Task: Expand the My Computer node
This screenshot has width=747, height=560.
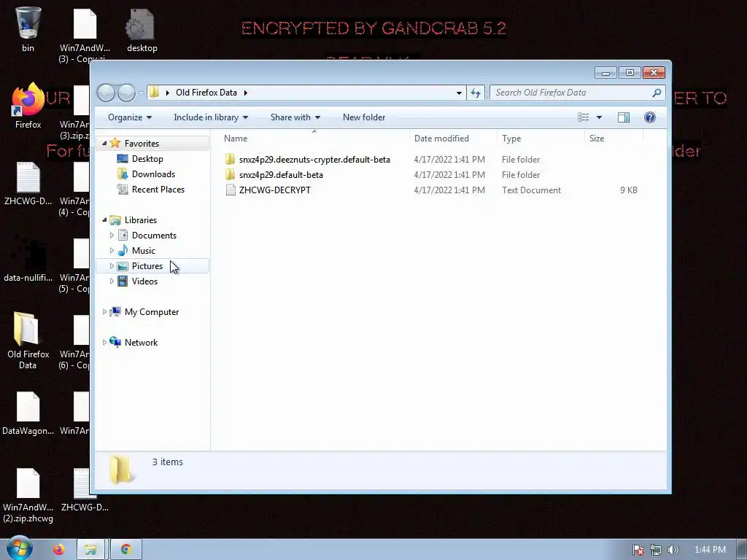Action: pos(104,312)
